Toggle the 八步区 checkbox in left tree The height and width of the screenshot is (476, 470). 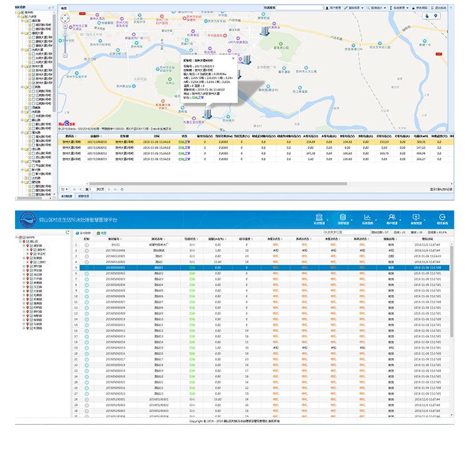(x=26, y=17)
